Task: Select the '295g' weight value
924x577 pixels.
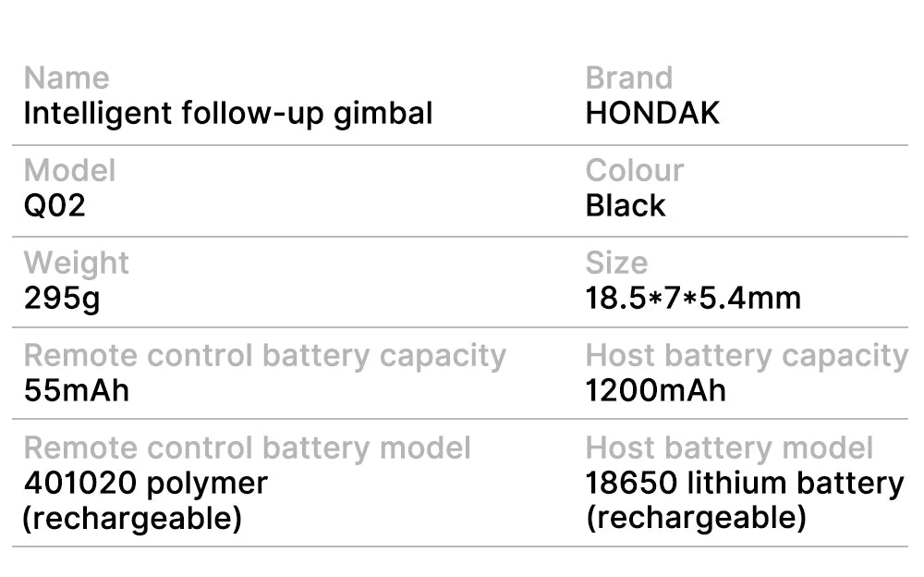Action: pyautogui.click(x=61, y=298)
